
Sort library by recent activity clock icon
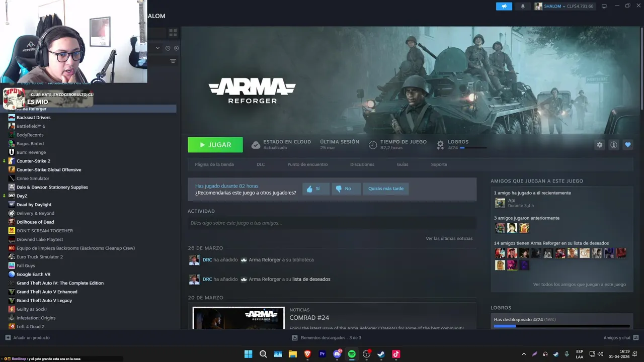pos(168,48)
